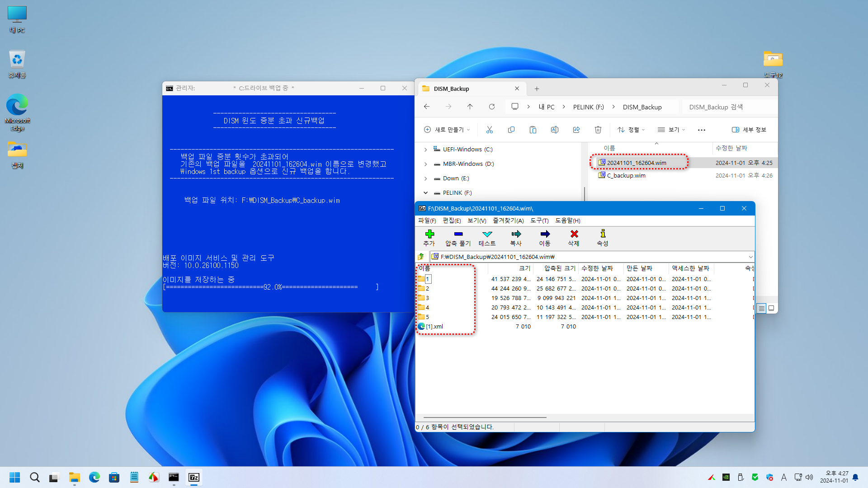
Task: Click the Explorer Share icon
Action: coord(576,130)
